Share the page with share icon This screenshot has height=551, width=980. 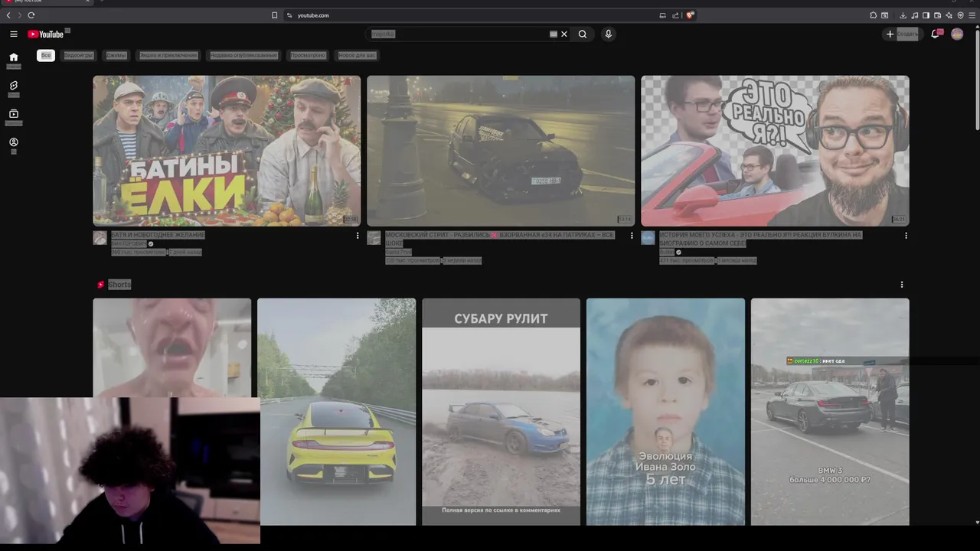(x=675, y=15)
